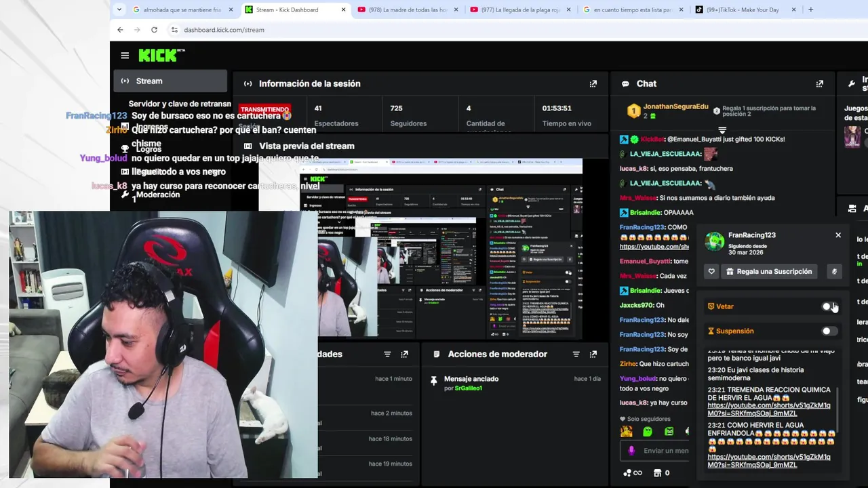Click the Enviar un mensaje chat field

click(x=665, y=451)
